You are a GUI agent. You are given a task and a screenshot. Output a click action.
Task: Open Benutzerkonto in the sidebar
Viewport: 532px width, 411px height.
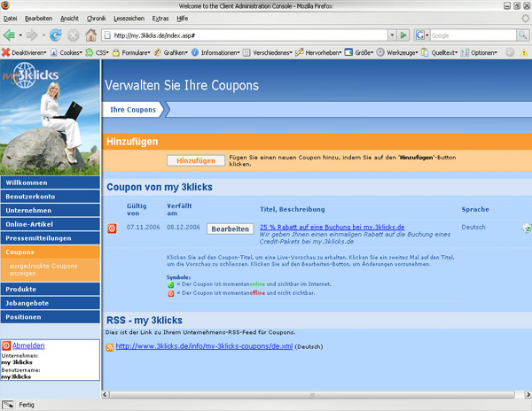click(51, 196)
